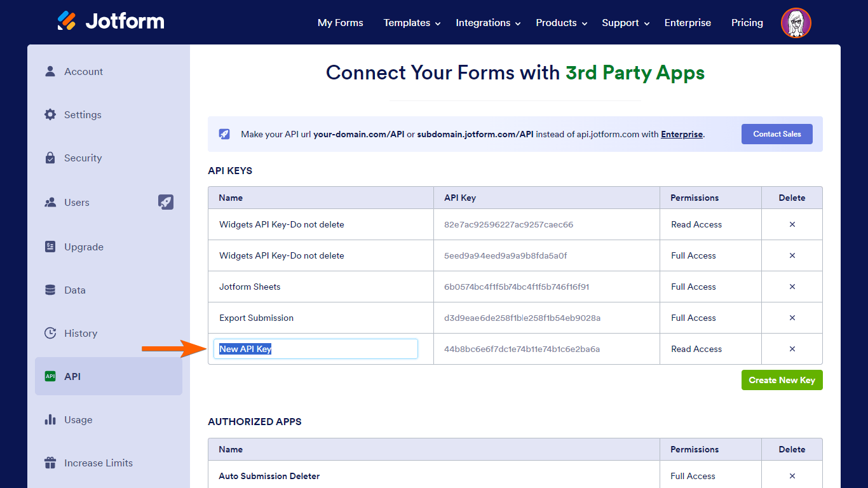Click the New API Key name field

coord(315,349)
